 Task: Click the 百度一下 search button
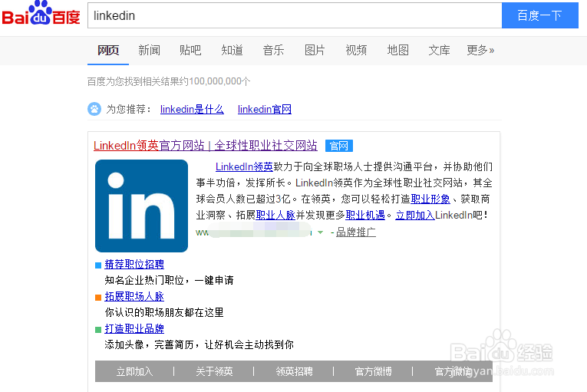coord(540,15)
